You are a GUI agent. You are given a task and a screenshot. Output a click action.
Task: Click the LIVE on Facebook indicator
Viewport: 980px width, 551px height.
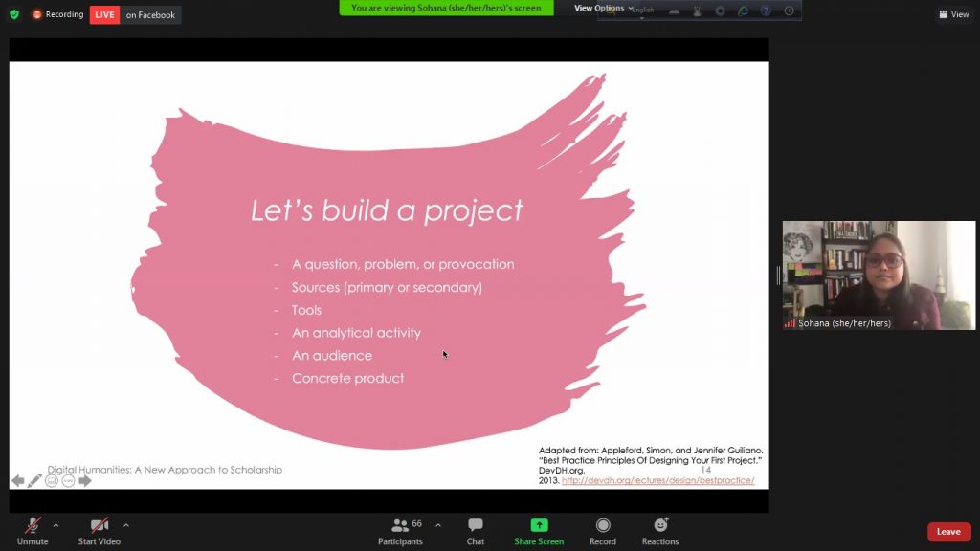point(135,15)
